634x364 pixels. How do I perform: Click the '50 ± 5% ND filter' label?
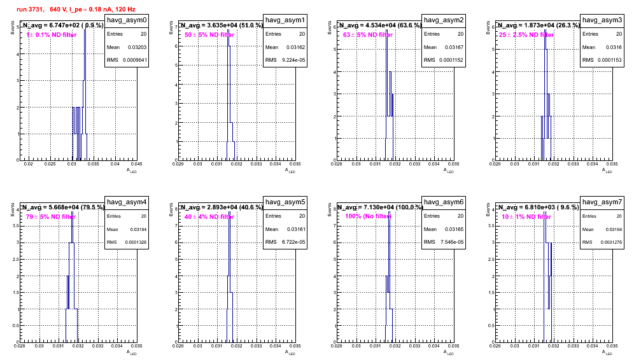coord(209,35)
